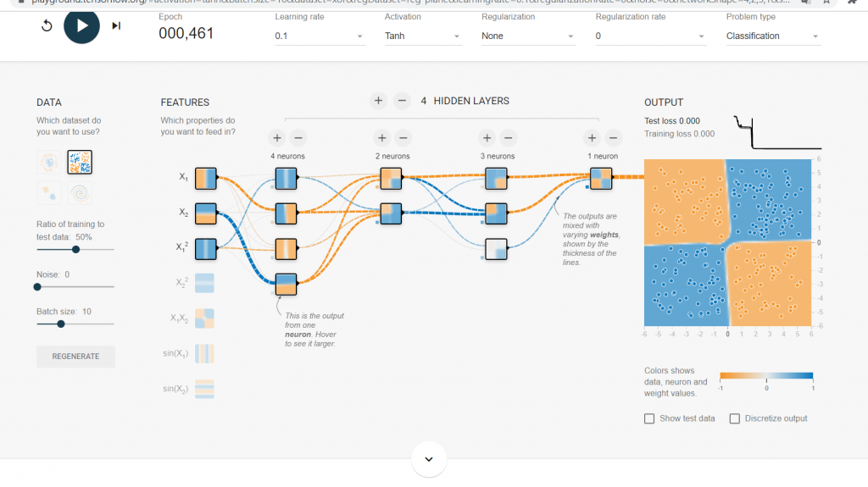Select the spiral dataset thumbnail

(x=80, y=193)
